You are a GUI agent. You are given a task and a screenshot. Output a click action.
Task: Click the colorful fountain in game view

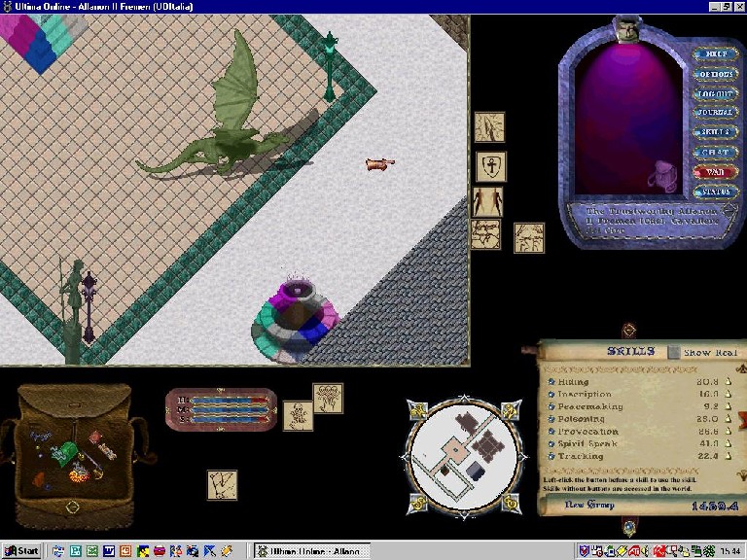[296, 319]
